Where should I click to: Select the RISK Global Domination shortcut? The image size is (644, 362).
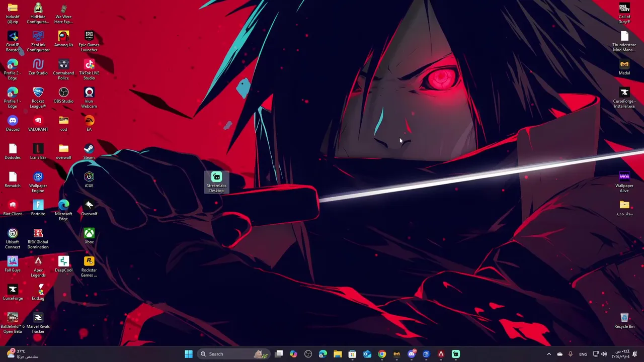click(38, 239)
